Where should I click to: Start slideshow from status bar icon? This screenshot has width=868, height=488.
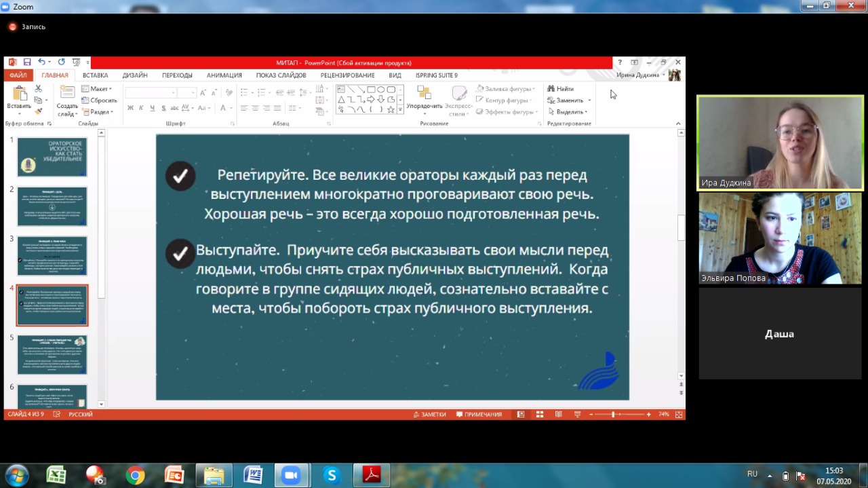tap(576, 414)
